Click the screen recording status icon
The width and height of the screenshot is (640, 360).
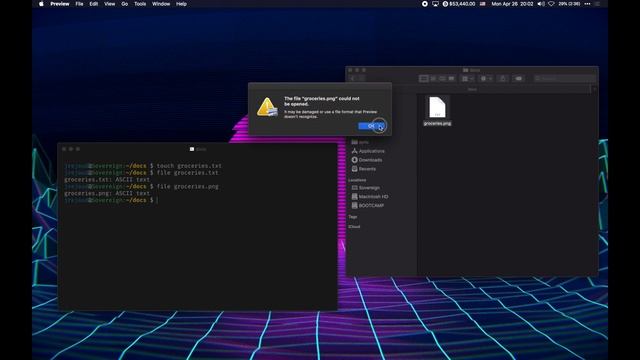(424, 4)
